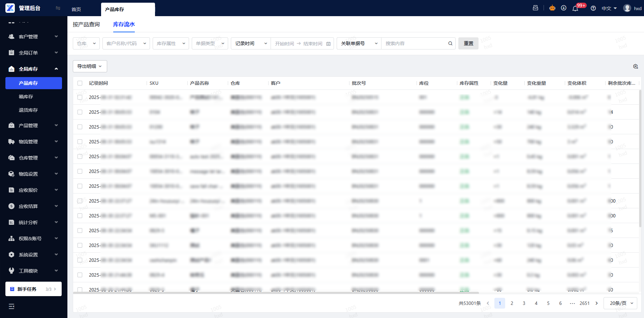This screenshot has height=318, width=644.
Task: Check the fifth table row checkbox
Action: (80, 156)
